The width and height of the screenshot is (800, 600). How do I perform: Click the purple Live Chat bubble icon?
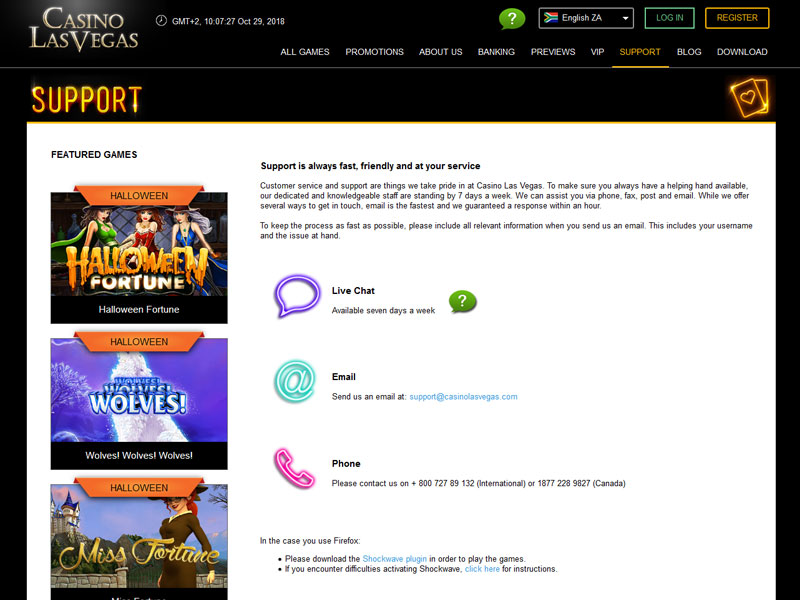297,295
